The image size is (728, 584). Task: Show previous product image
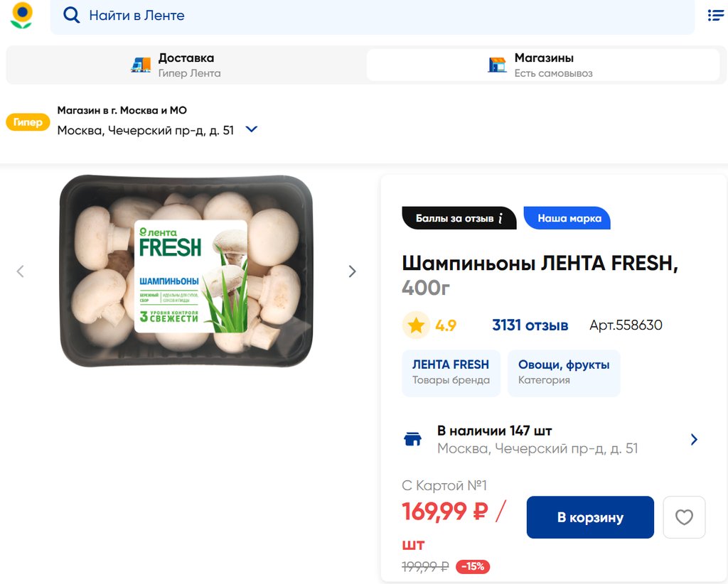(21, 271)
